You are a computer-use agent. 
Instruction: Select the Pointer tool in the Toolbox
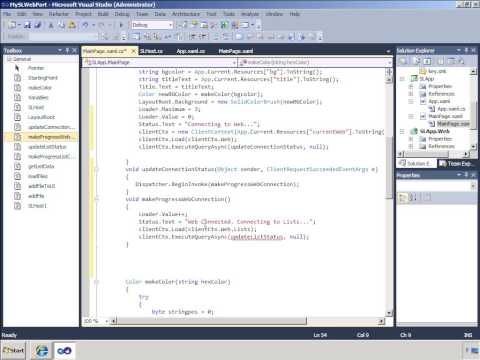click(36, 68)
